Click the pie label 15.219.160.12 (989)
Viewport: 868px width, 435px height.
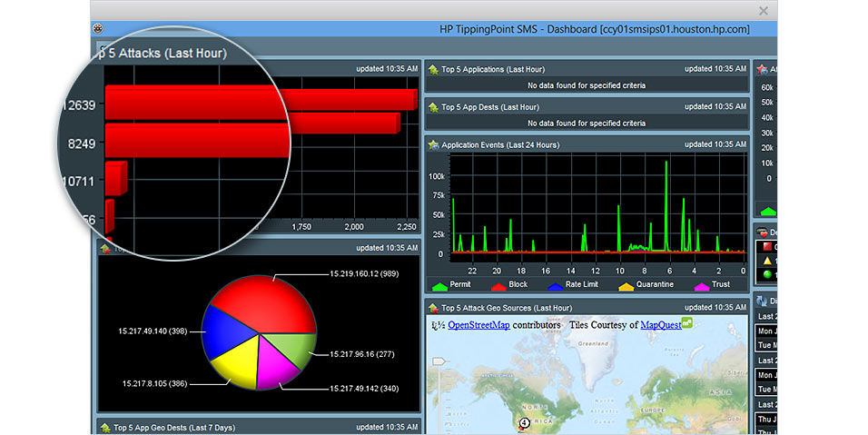[364, 274]
